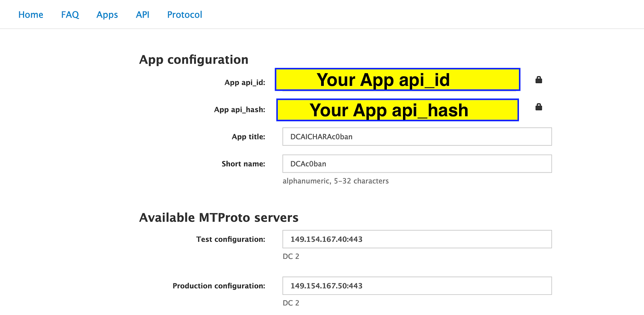644x315 pixels.
Task: Focus the Short name field with DCAc0ban
Action: coord(417,164)
